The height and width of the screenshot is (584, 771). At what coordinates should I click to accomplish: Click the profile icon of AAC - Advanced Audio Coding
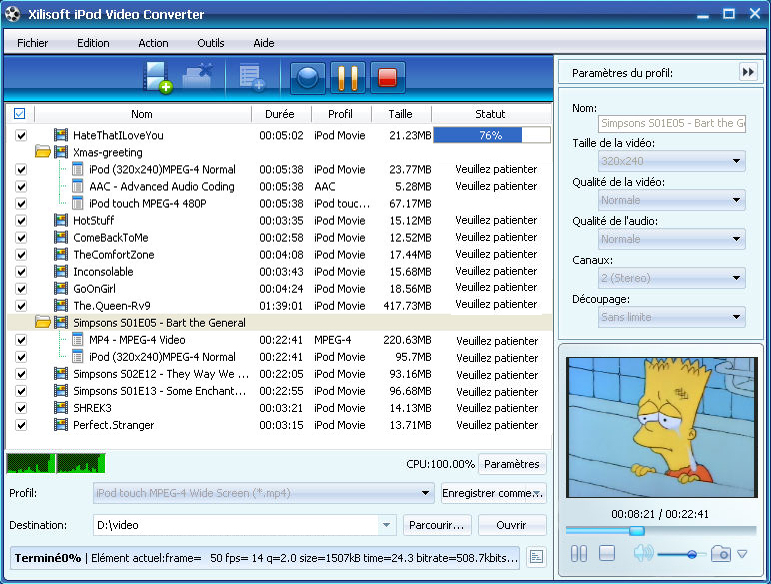[x=77, y=186]
